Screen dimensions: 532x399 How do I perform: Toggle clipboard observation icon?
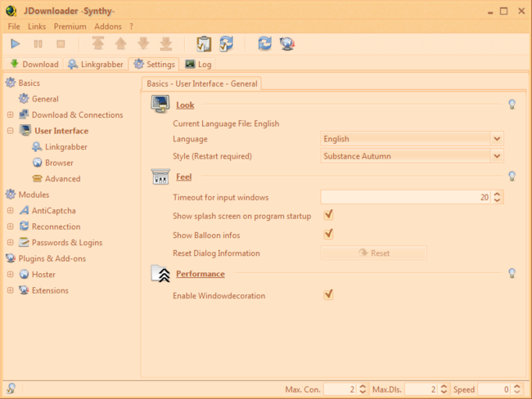[204, 43]
